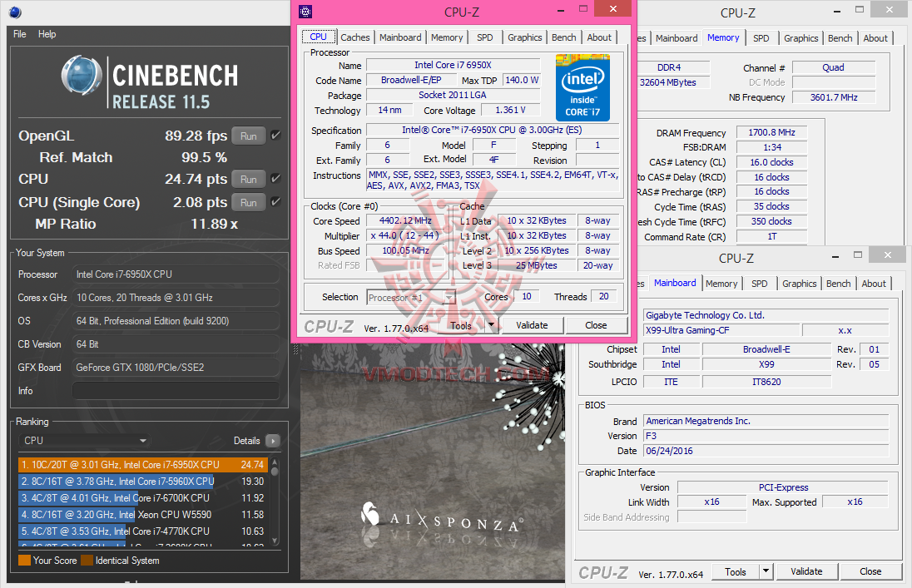Viewport: 912px width, 588px height.
Task: Open the File menu in Cinebench
Action: pyautogui.click(x=20, y=34)
